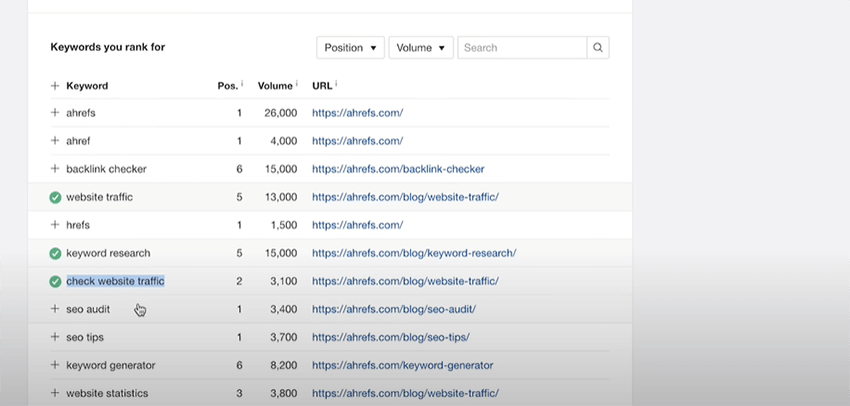The width and height of the screenshot is (850, 406).
Task: Click the Volume column header
Action: (x=275, y=86)
